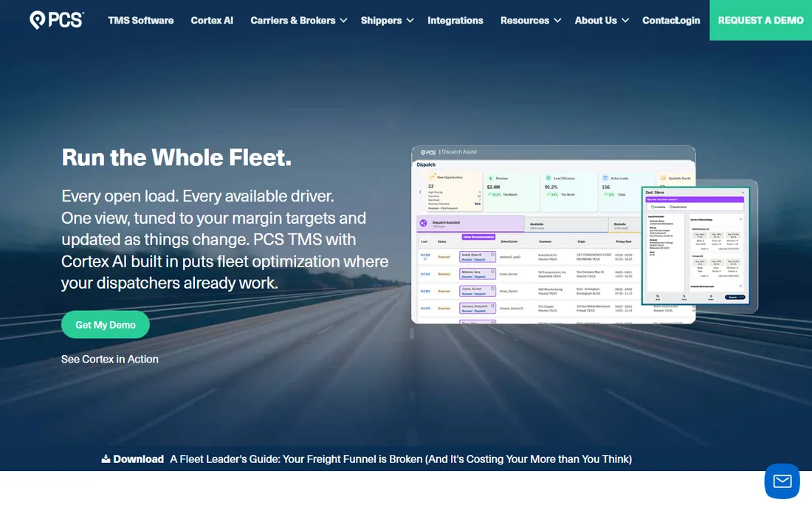Viewport: 812px width, 508px height.
Task: Click the Login link in the header
Action: click(688, 21)
